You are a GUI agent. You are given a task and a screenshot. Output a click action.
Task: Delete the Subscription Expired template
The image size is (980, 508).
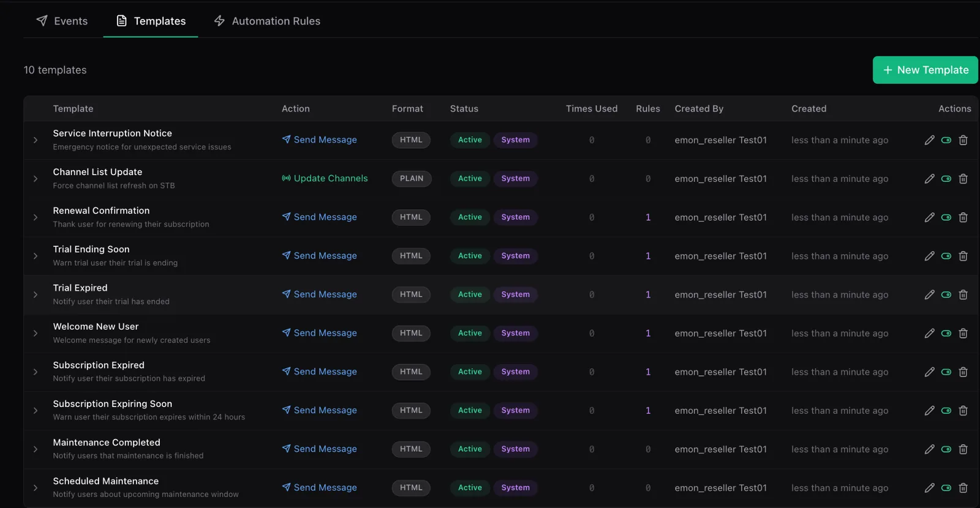point(963,372)
